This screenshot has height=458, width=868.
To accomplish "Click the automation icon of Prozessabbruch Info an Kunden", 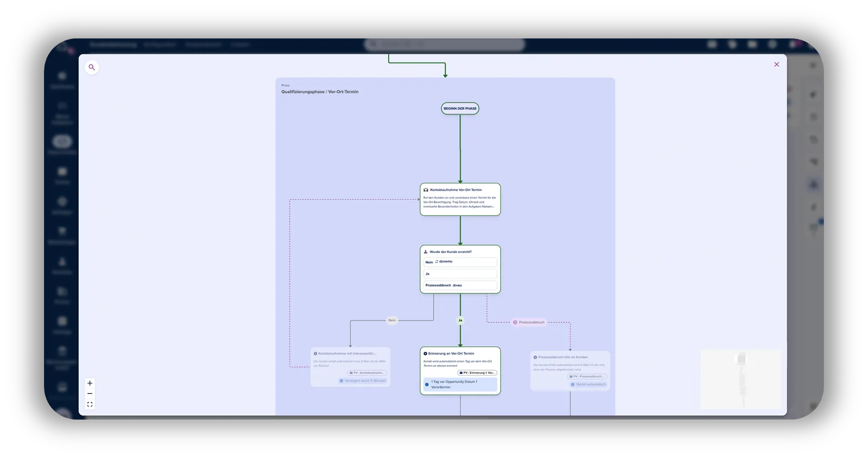I will [x=535, y=358].
